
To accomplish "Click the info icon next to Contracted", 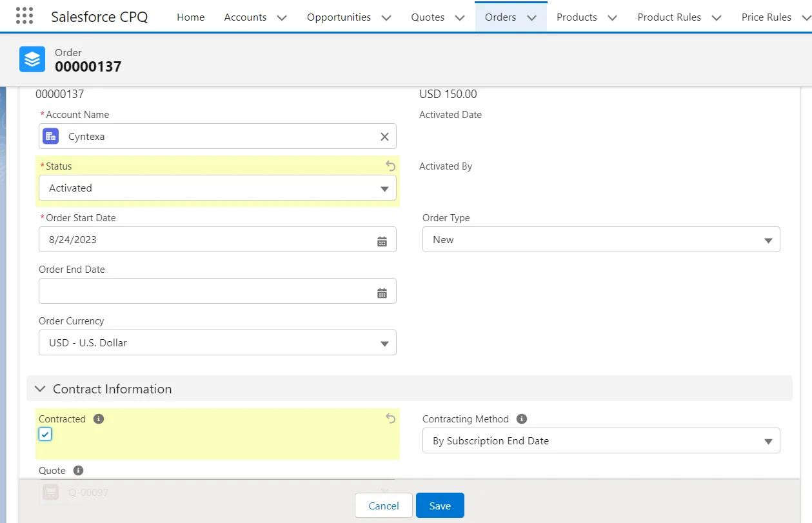I will [97, 419].
